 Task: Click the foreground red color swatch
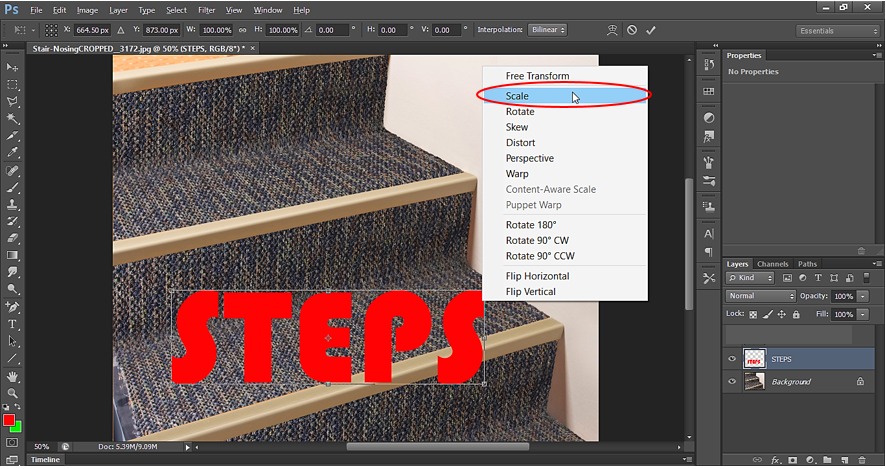click(8, 420)
